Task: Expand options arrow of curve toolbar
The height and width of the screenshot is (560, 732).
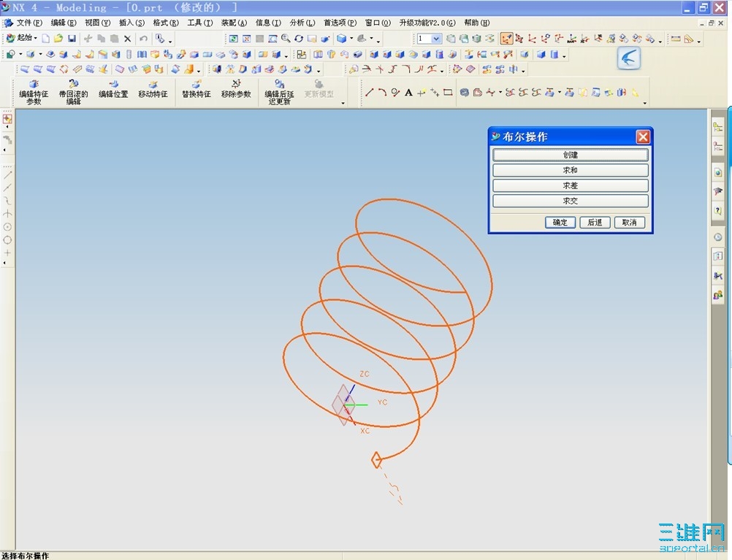Action: coord(645,103)
